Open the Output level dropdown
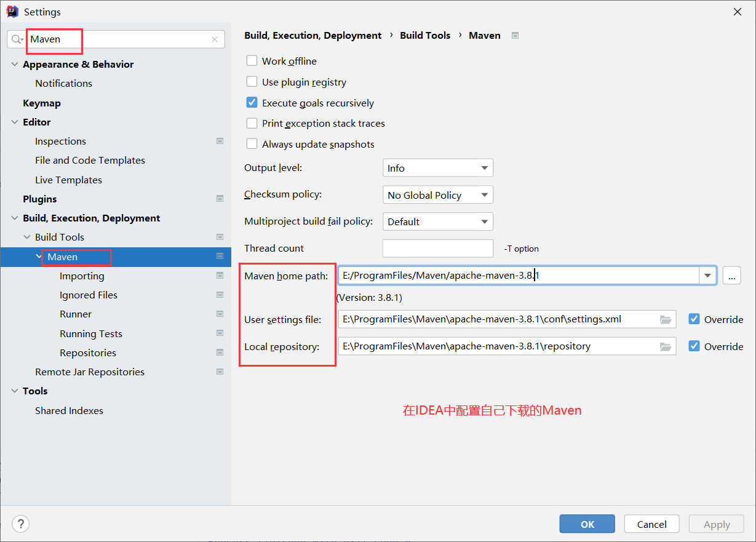The width and height of the screenshot is (756, 542). click(437, 168)
